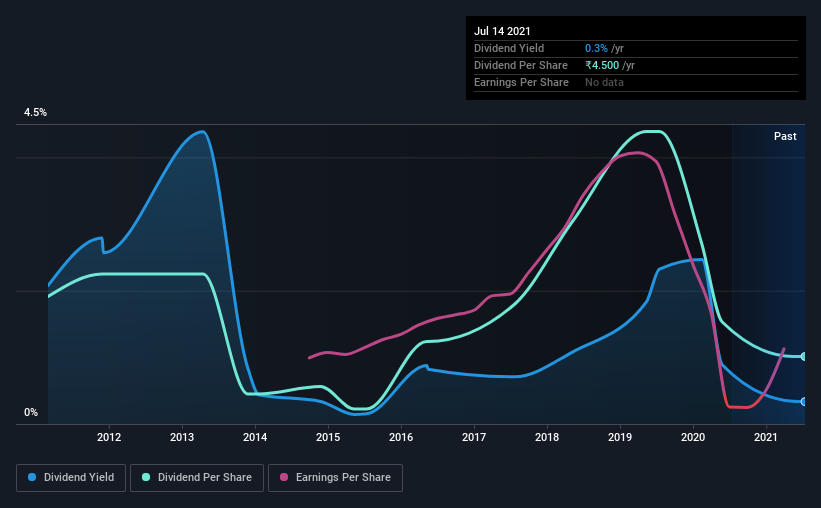Click the 2020 x-axis label

pyautogui.click(x=693, y=437)
